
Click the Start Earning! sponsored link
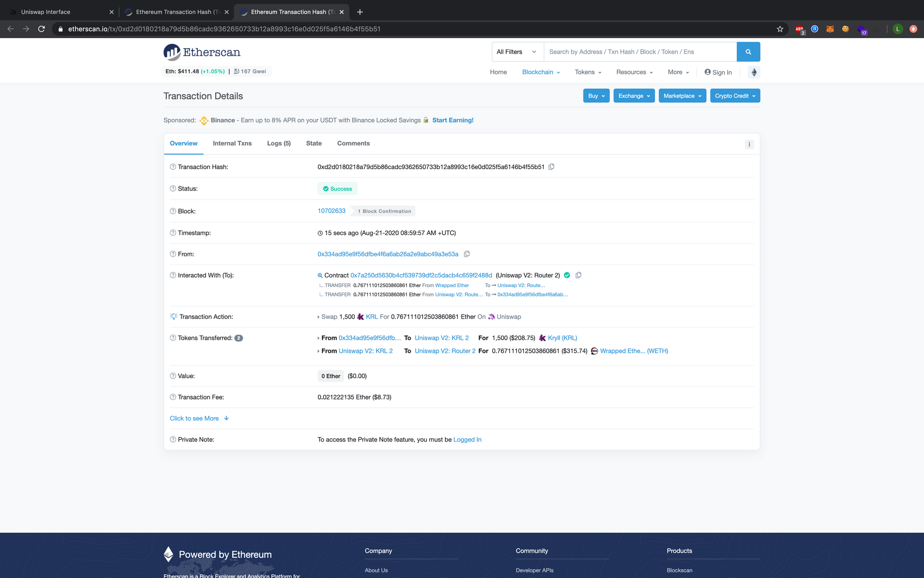453,120
